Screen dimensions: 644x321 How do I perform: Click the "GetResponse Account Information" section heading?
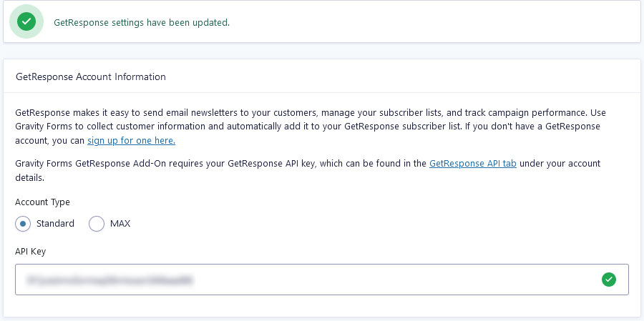[91, 76]
